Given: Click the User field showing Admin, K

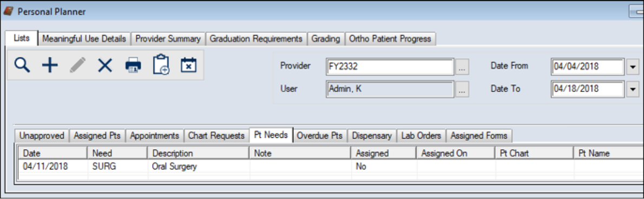Looking at the screenshot, I should pos(390,89).
